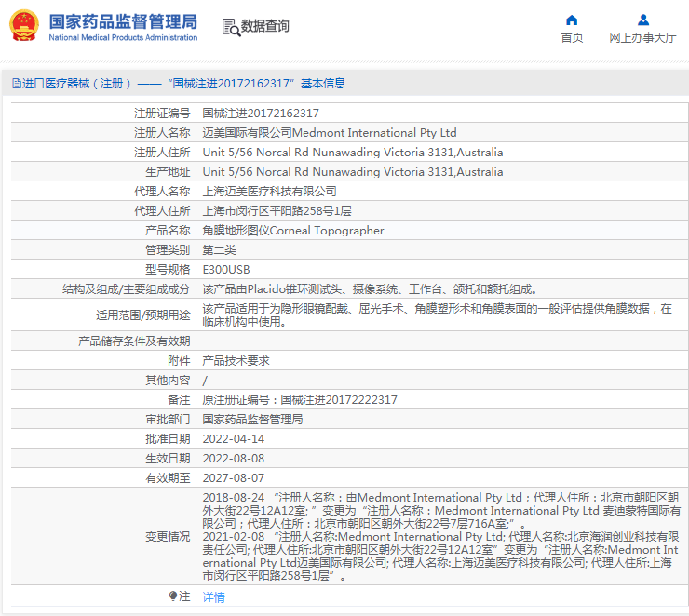Click the 备注 original registration number text
Image resolution: width=689 pixels, height=616 pixels.
[300, 399]
